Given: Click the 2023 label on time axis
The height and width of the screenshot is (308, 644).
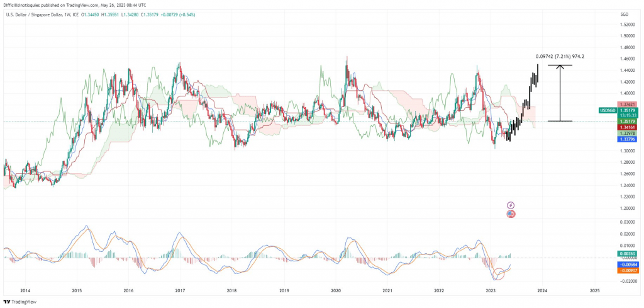Looking at the screenshot, I should (491, 291).
